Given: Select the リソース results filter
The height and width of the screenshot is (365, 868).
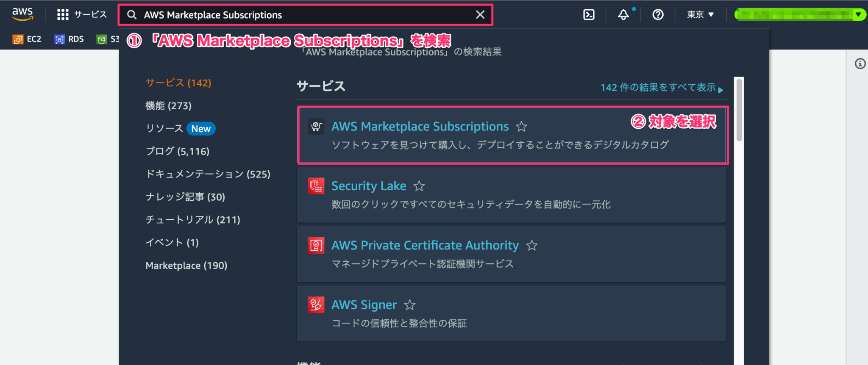Looking at the screenshot, I should 164,128.
